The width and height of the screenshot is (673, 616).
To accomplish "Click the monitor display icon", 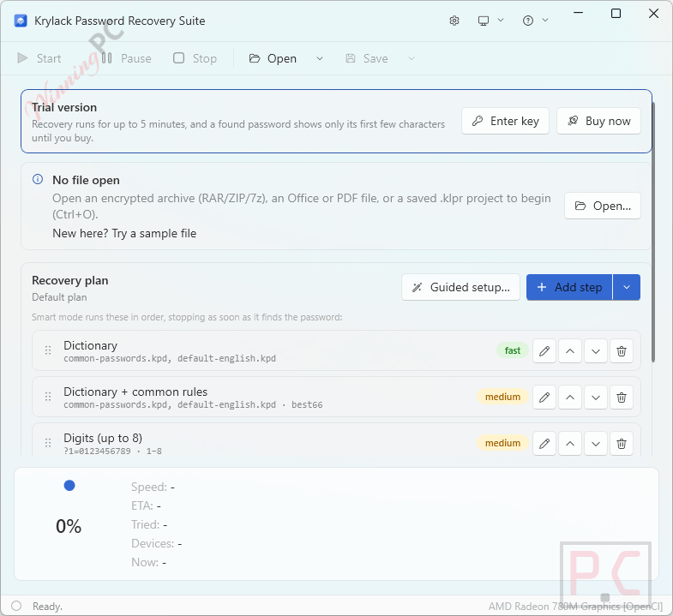I will 484,21.
